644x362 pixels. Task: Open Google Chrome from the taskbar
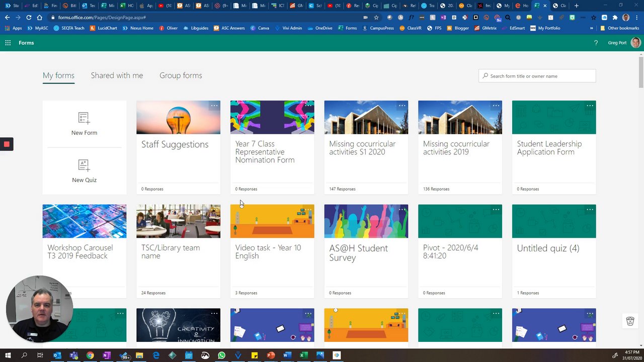tap(90, 355)
